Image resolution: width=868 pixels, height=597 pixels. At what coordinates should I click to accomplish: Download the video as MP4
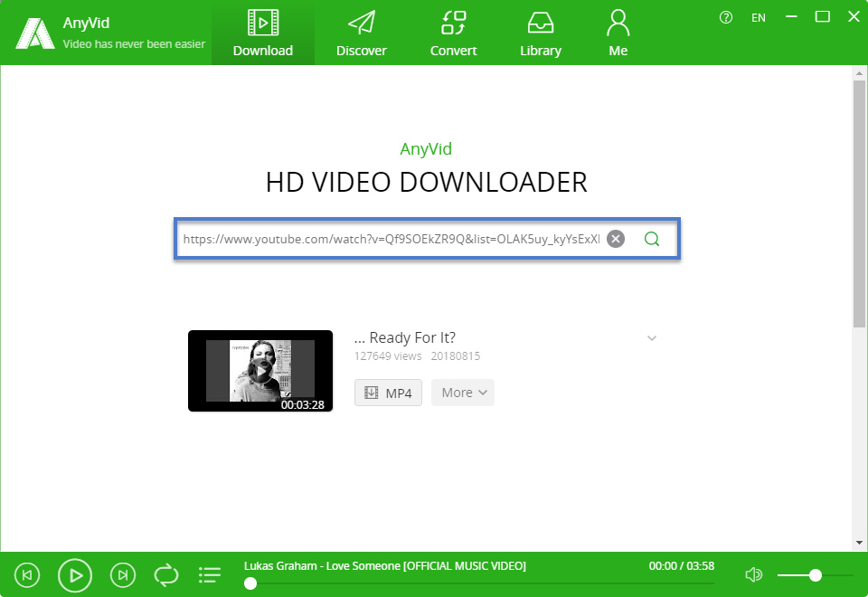(x=388, y=393)
